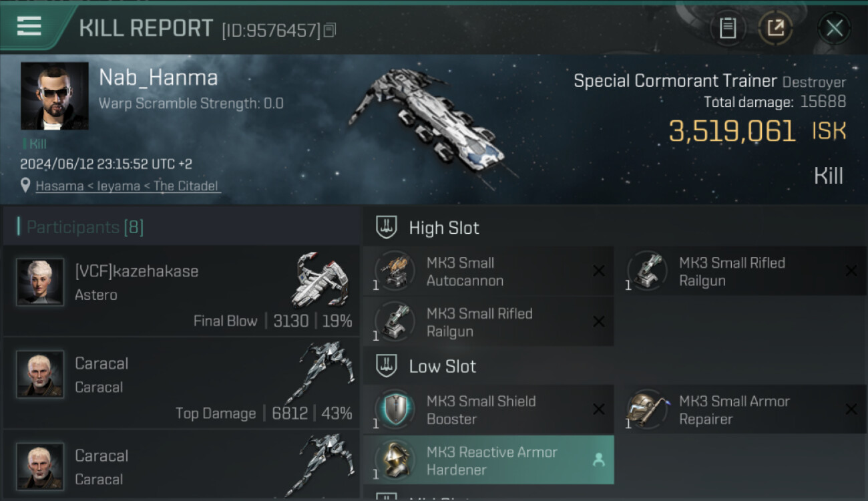
Task: Share the kill report externally
Action: click(x=775, y=28)
